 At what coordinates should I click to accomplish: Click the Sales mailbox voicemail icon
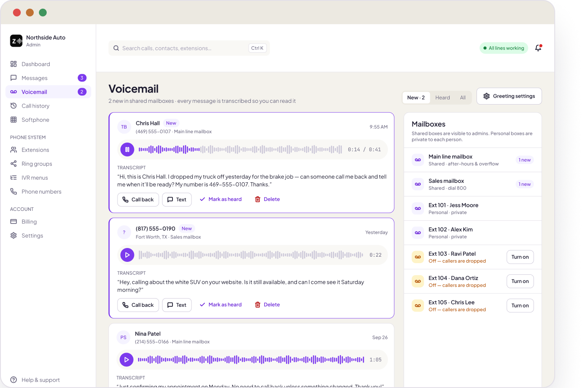[418, 184]
